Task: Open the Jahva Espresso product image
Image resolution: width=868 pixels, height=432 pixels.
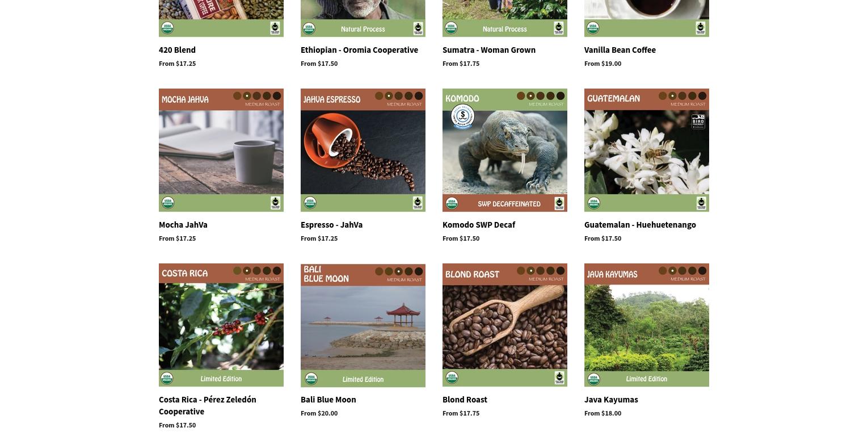Action: coord(363,150)
